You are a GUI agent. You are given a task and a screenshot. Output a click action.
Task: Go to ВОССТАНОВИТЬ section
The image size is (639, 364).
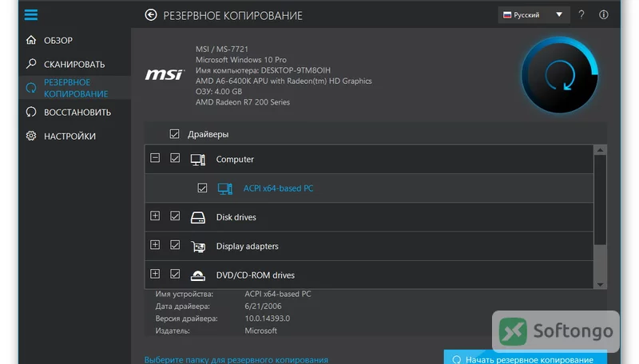77,113
